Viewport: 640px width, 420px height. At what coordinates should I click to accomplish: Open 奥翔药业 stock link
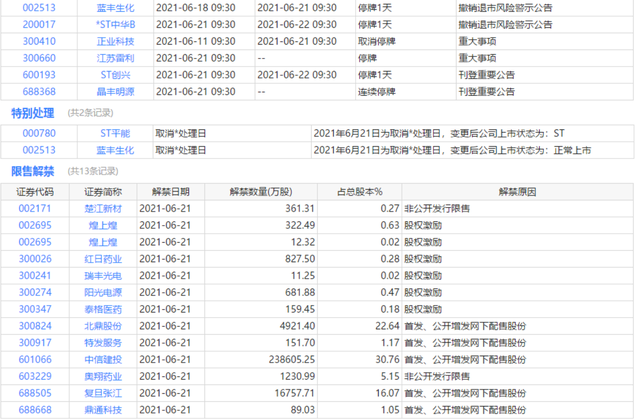point(103,376)
